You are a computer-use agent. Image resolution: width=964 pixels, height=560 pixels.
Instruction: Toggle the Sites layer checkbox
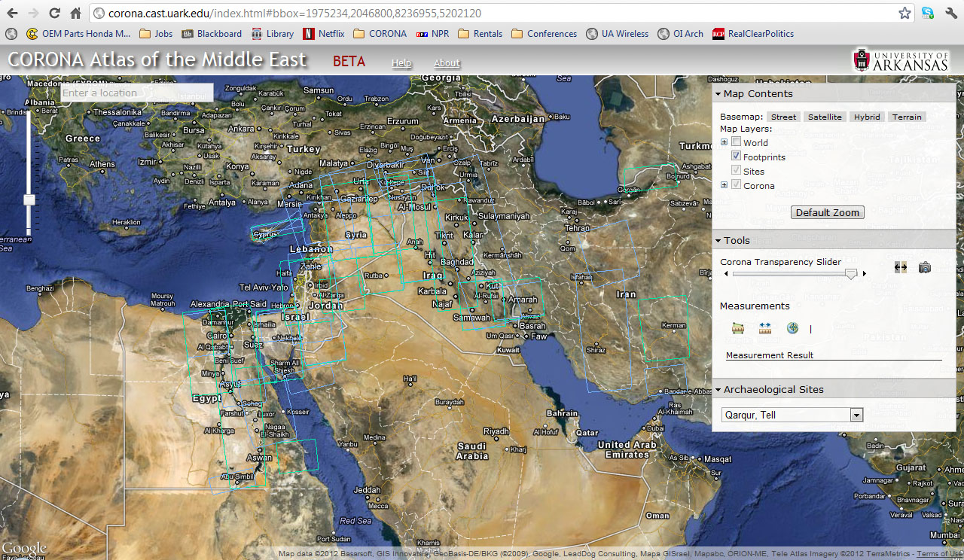click(737, 170)
